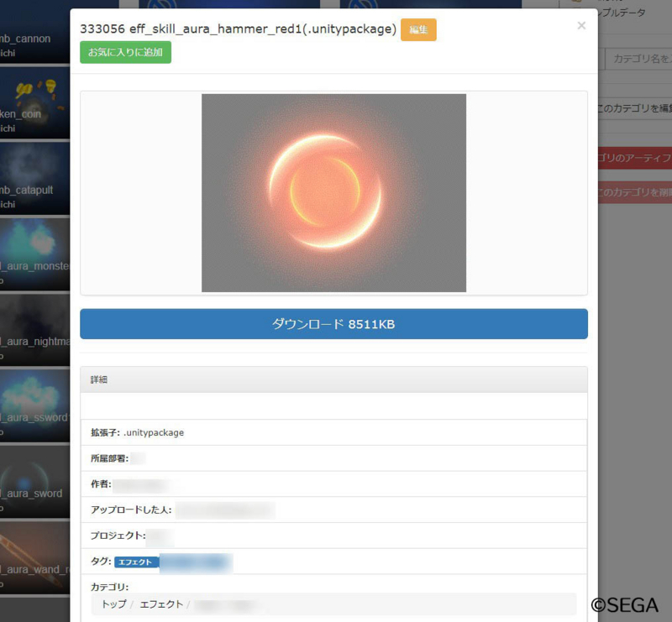The height and width of the screenshot is (622, 672).
Task: Download the 8511KB unitypackage file
Action: pos(333,324)
